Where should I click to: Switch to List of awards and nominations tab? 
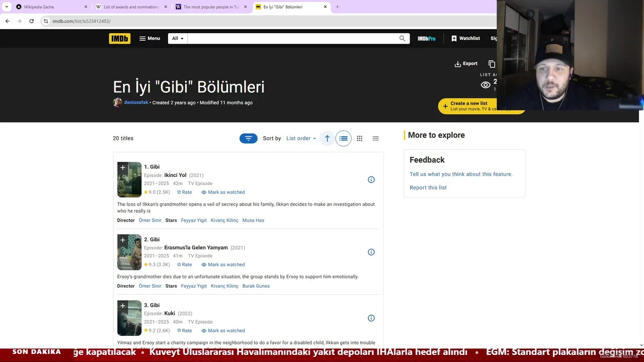pyautogui.click(x=131, y=7)
